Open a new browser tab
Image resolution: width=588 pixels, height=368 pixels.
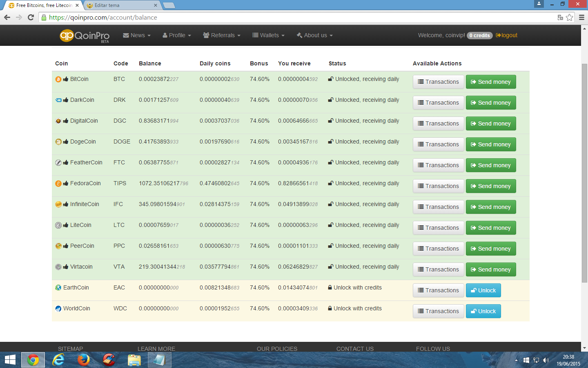(169, 5)
